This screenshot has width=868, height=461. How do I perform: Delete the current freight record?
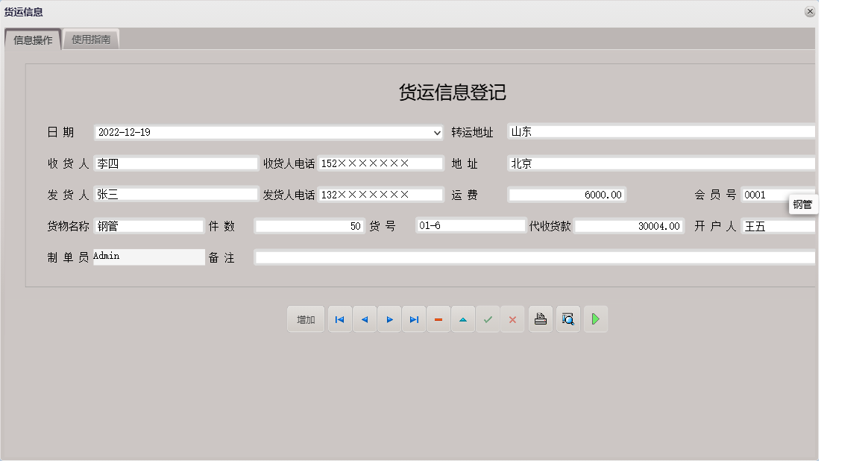click(x=438, y=319)
